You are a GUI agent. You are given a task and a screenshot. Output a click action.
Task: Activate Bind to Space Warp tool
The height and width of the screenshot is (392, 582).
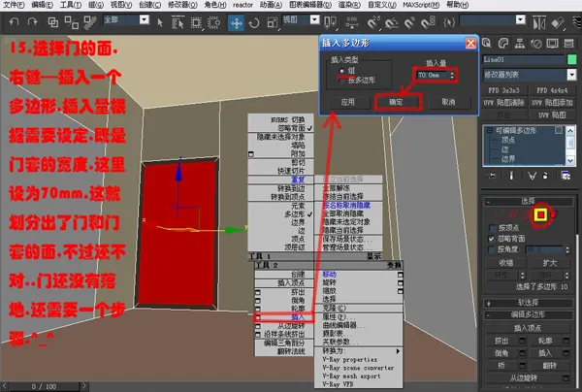pyautogui.click(x=90, y=22)
